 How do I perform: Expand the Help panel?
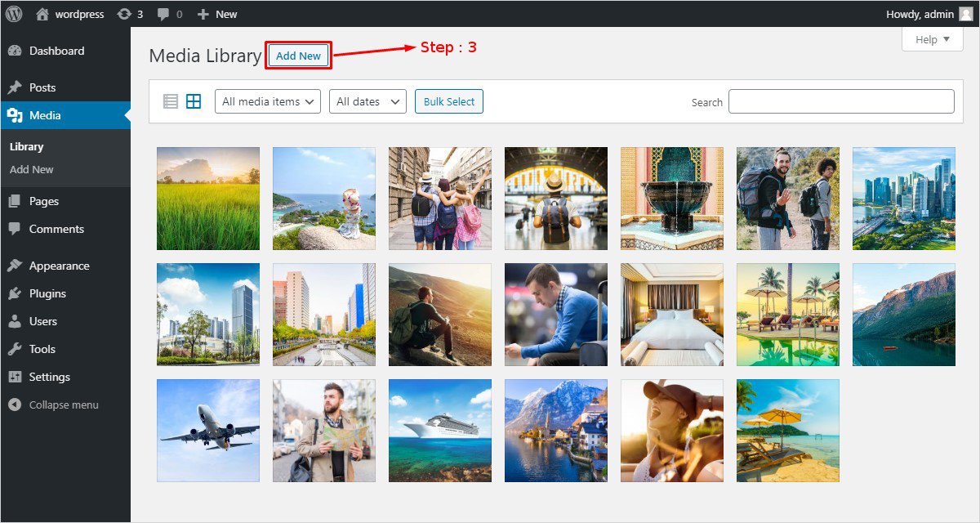point(932,39)
